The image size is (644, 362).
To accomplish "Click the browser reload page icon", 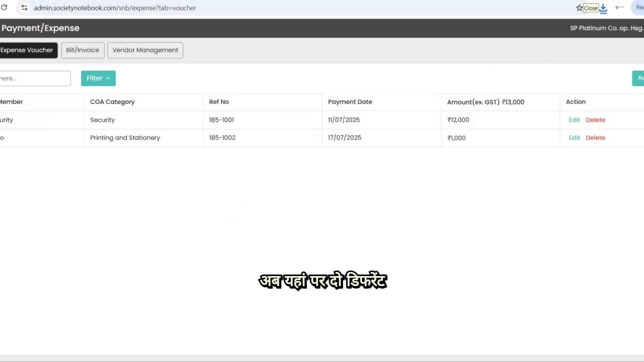I will tap(4, 8).
